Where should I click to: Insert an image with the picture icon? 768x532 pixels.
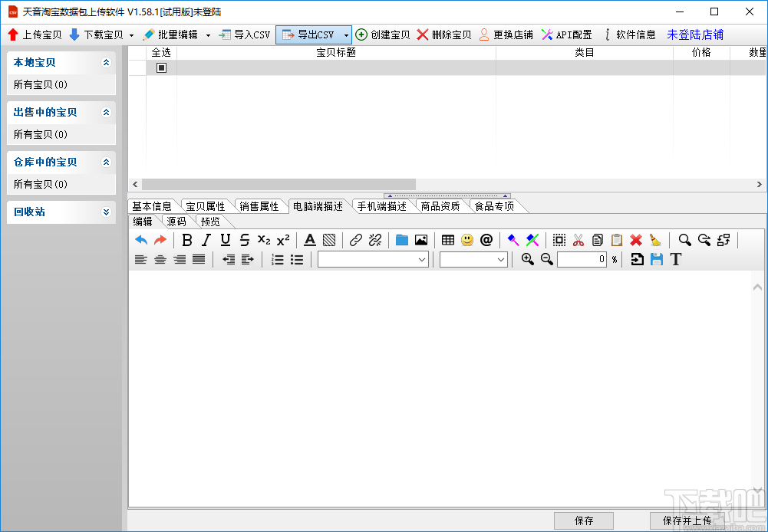pos(421,240)
